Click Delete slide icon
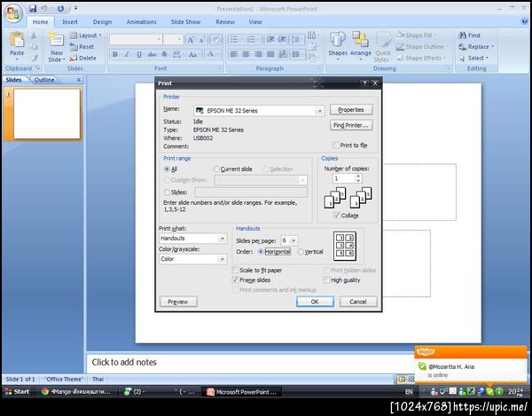Image resolution: width=532 pixels, height=416 pixels. click(x=74, y=59)
